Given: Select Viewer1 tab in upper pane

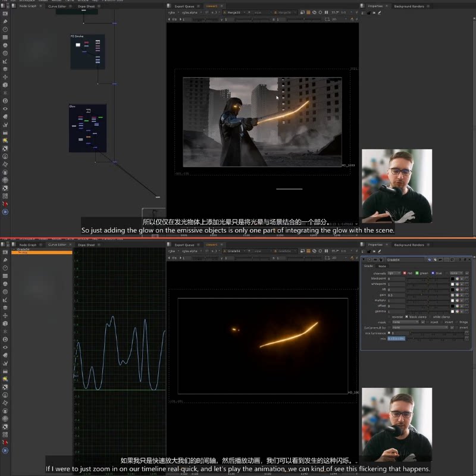Looking at the screenshot, I should pos(212,6).
